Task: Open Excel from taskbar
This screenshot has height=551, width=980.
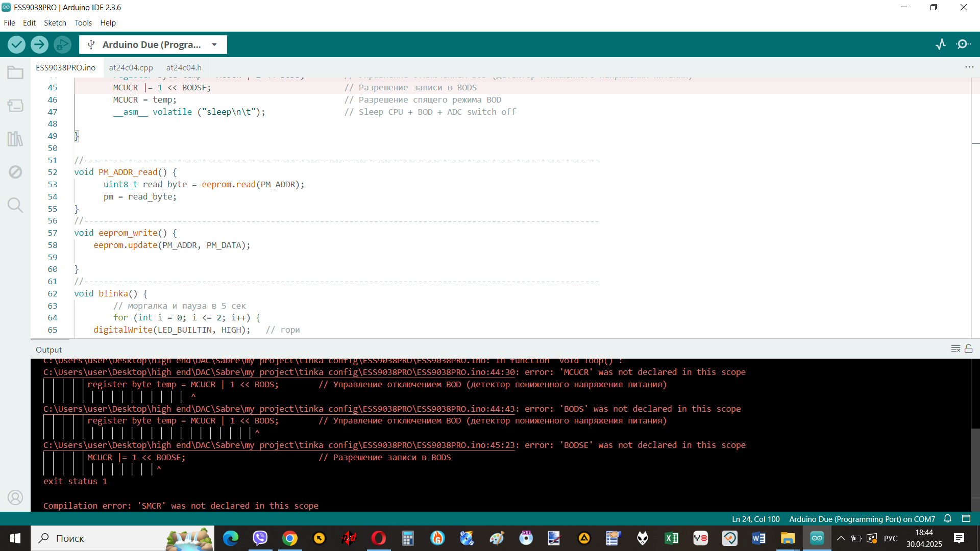Action: [671, 538]
